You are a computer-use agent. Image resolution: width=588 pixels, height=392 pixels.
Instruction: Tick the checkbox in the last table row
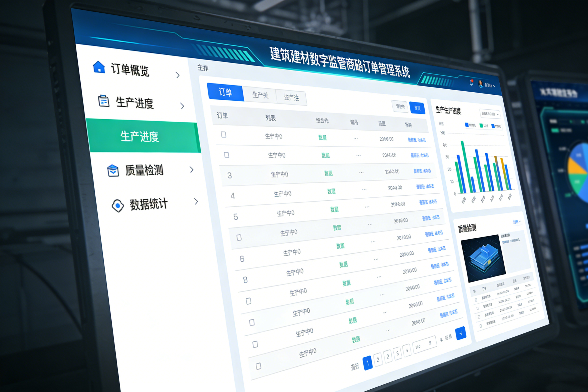tap(259, 366)
